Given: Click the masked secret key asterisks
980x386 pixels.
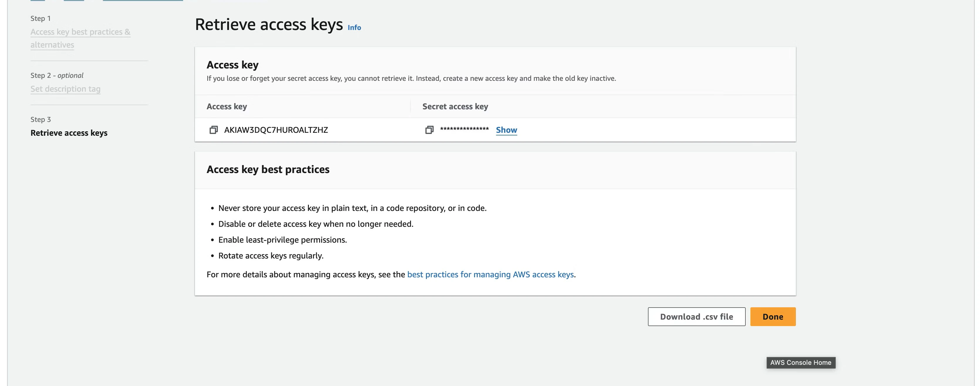Looking at the screenshot, I should click(464, 130).
